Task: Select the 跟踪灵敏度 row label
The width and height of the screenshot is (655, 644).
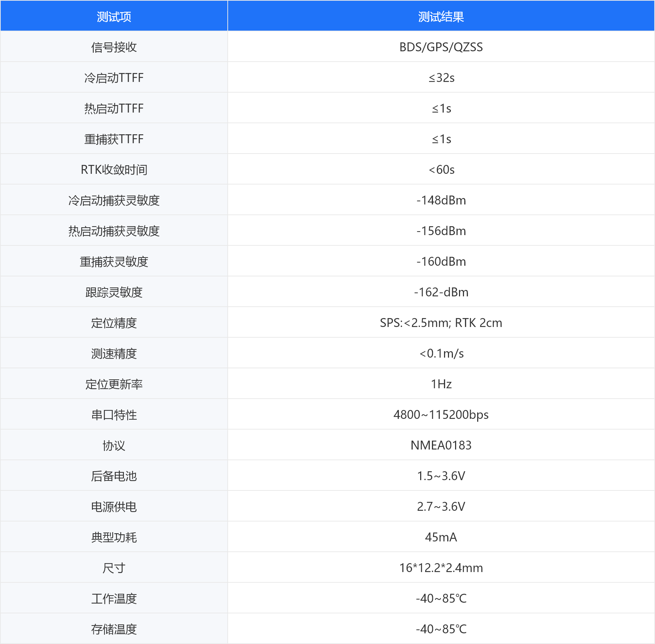Action: (x=114, y=292)
